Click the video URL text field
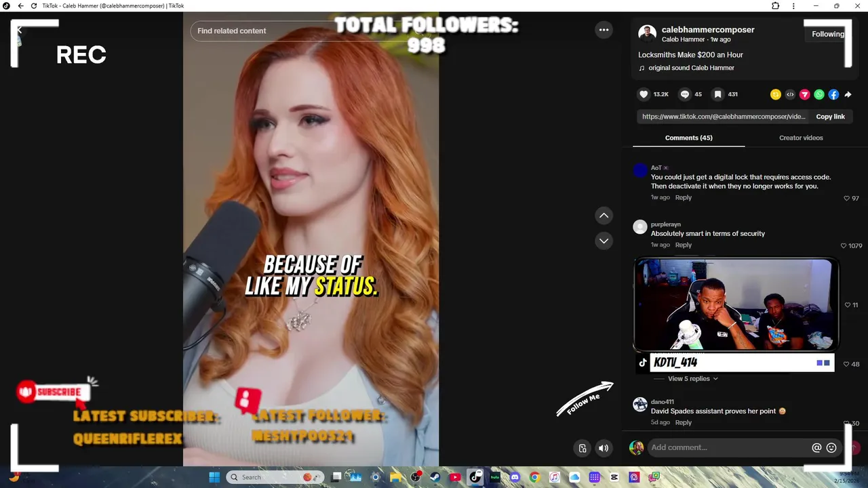 pyautogui.click(x=724, y=117)
